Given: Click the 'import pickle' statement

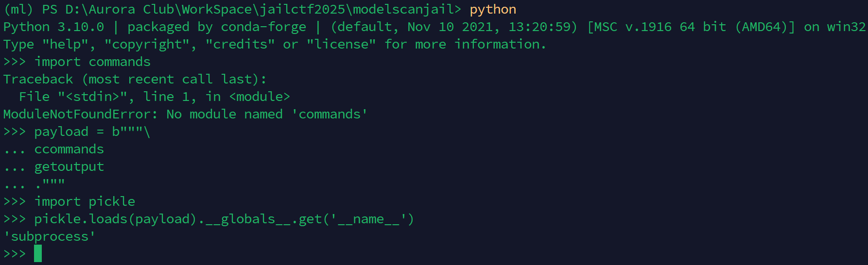Looking at the screenshot, I should 85,201.
